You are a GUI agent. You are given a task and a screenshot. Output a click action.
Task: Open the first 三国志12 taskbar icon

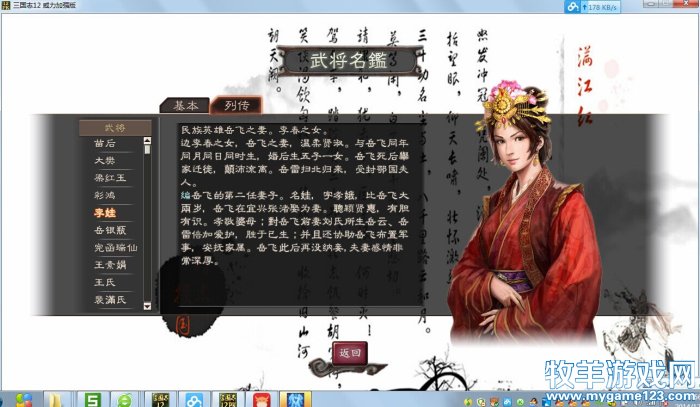tap(160, 400)
